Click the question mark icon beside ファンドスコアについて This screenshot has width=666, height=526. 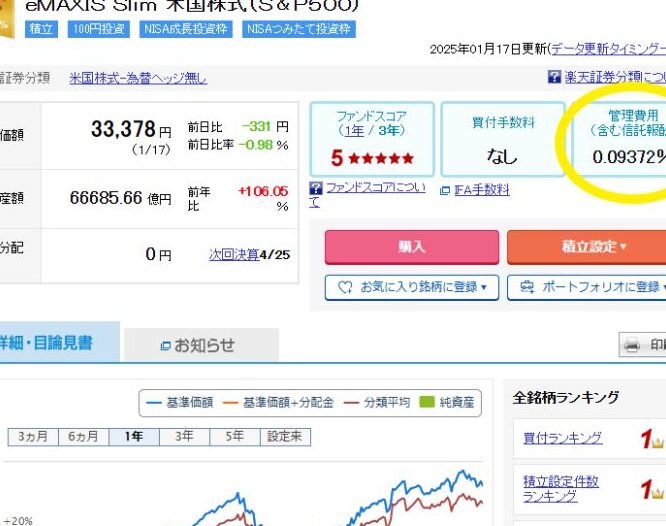click(316, 188)
